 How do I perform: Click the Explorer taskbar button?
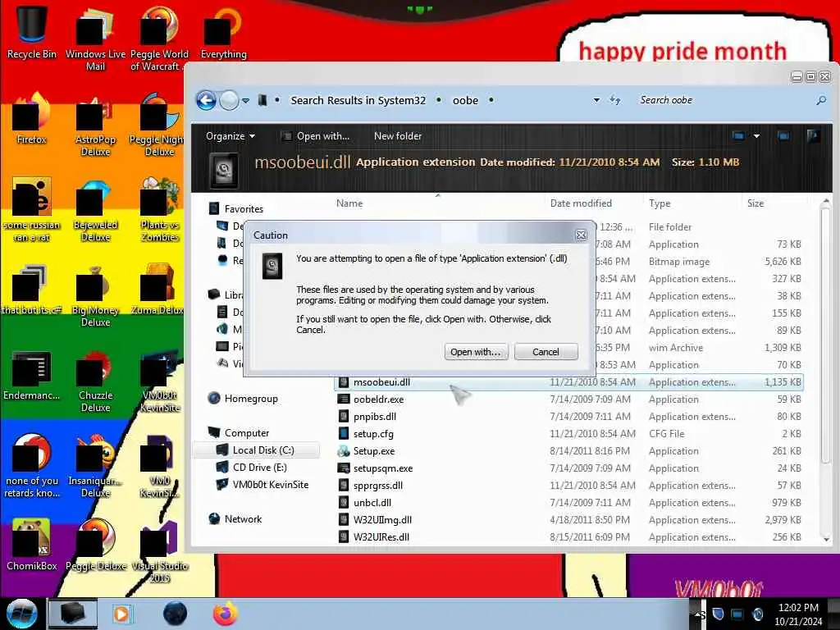(73, 614)
